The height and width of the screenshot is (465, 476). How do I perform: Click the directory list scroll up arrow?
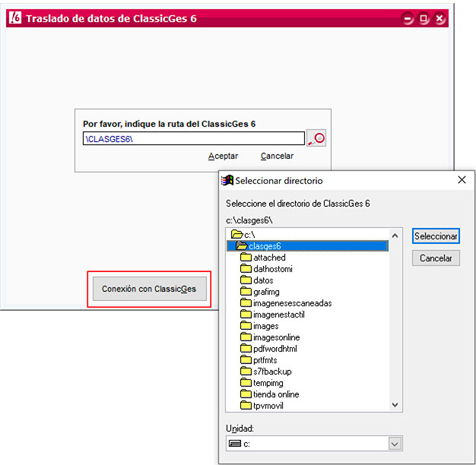395,236
